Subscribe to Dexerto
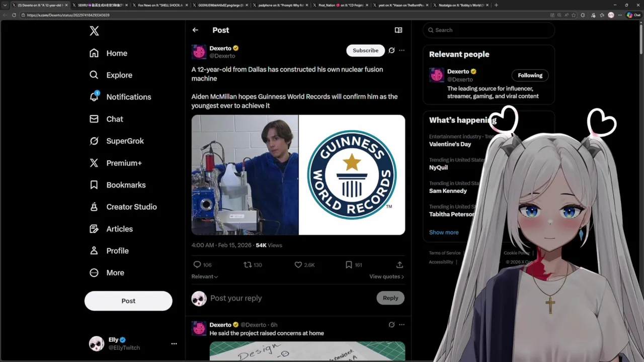 [x=365, y=50]
